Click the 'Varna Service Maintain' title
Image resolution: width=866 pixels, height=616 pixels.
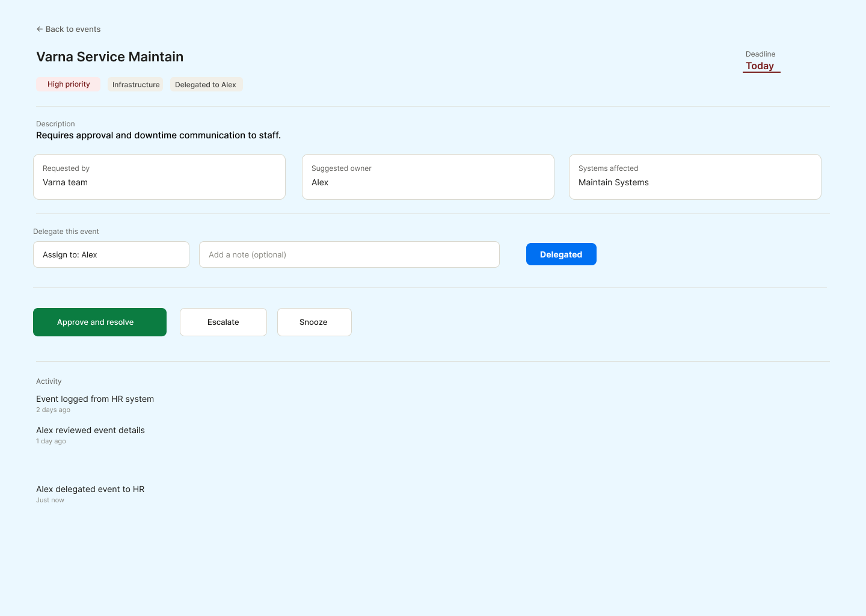[109, 57]
